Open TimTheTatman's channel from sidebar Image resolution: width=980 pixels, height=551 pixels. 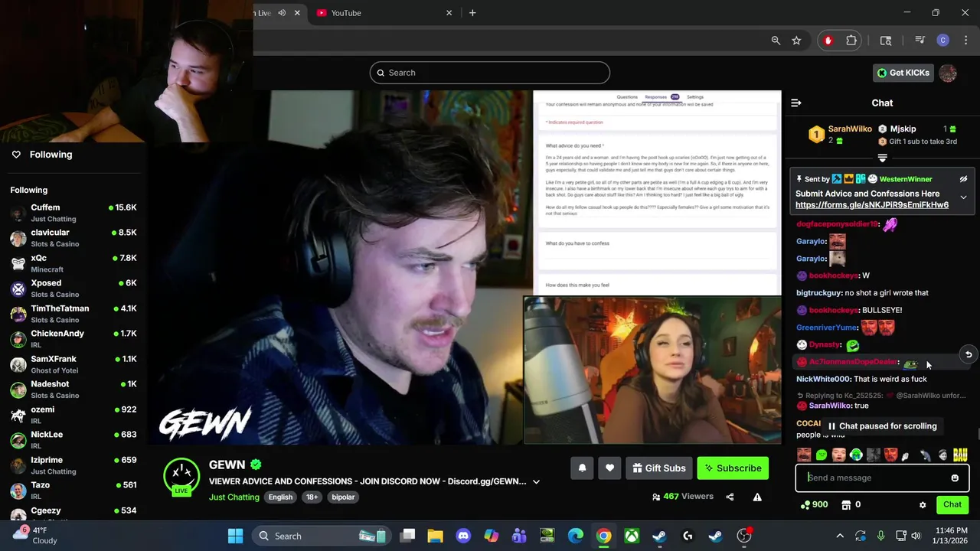point(73,314)
